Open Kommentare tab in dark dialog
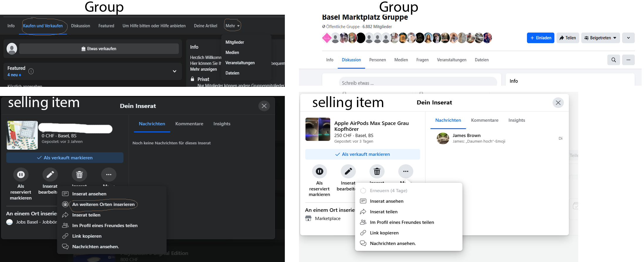The height and width of the screenshot is (262, 644). click(189, 124)
